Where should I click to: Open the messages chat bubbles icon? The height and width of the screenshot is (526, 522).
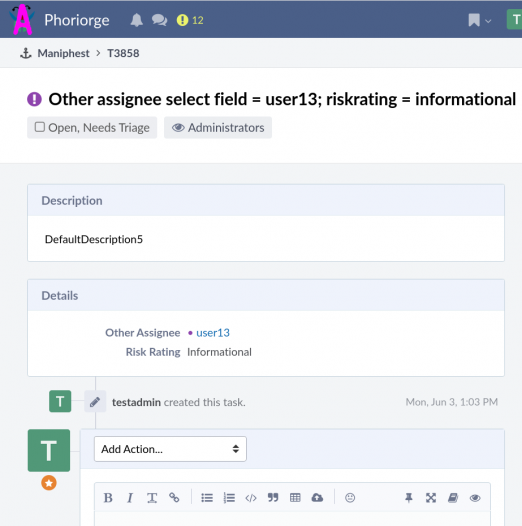tap(159, 20)
